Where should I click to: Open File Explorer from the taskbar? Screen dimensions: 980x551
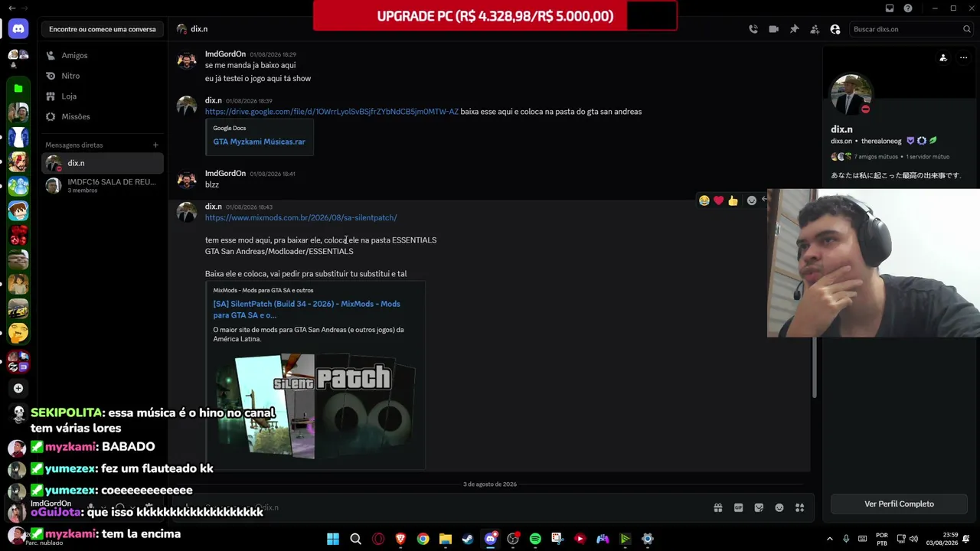click(446, 539)
